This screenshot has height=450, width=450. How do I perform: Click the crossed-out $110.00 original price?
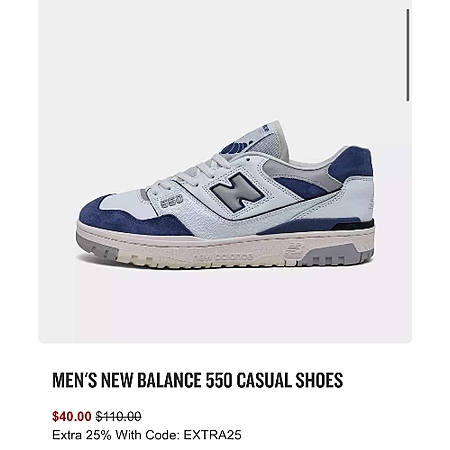pos(118,416)
